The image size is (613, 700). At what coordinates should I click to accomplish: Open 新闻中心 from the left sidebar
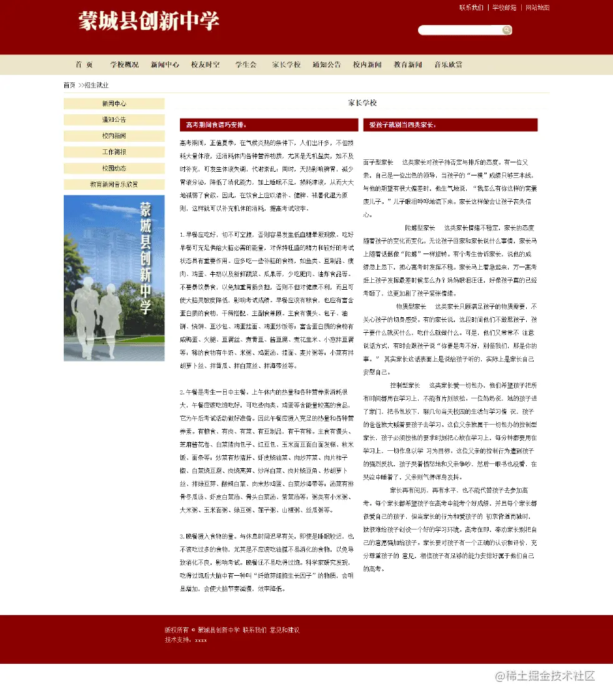[x=113, y=103]
